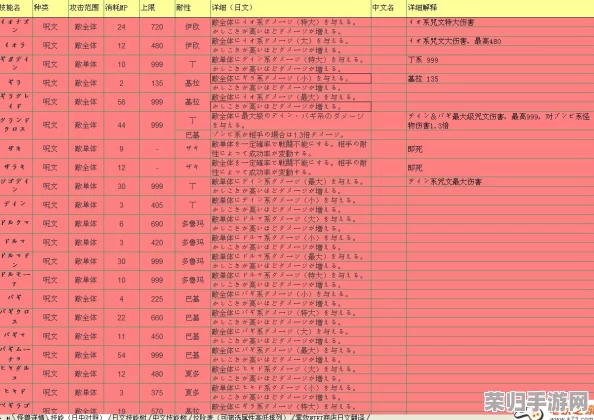Switch to the 技能（日中对照）sheet tab
The image size is (594, 420).
pyautogui.click(x=77, y=417)
